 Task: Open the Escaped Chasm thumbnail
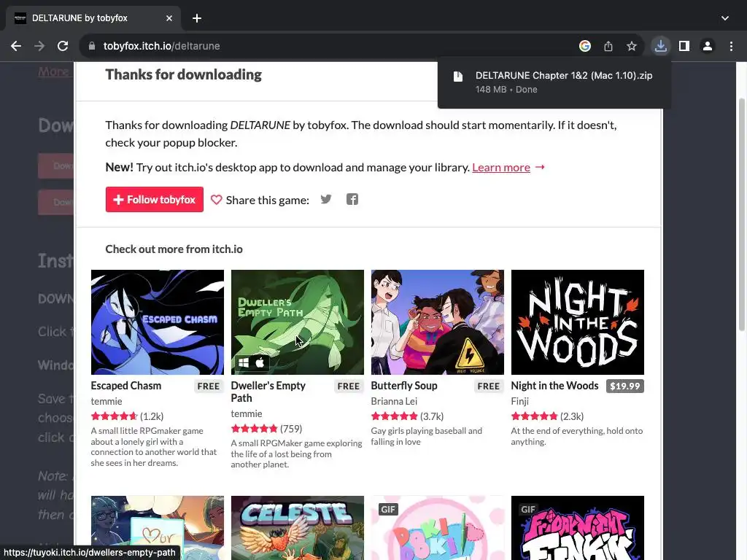(158, 322)
